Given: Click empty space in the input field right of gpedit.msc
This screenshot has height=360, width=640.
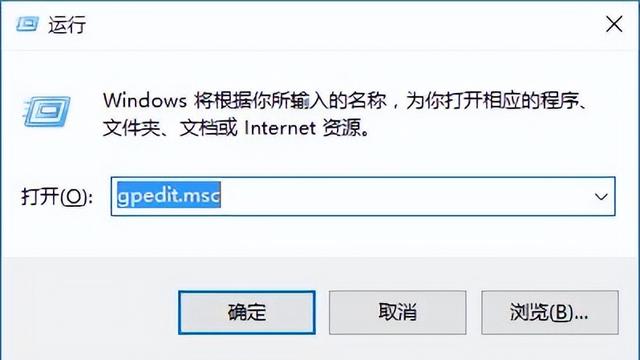Looking at the screenshot, I should (x=404, y=196).
